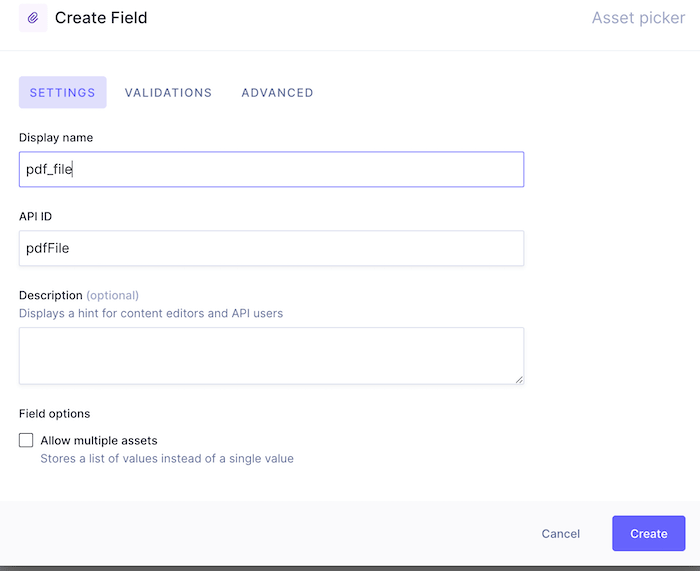Click 'Stores a list of values' hint
The height and width of the screenshot is (571, 700).
coord(167,458)
